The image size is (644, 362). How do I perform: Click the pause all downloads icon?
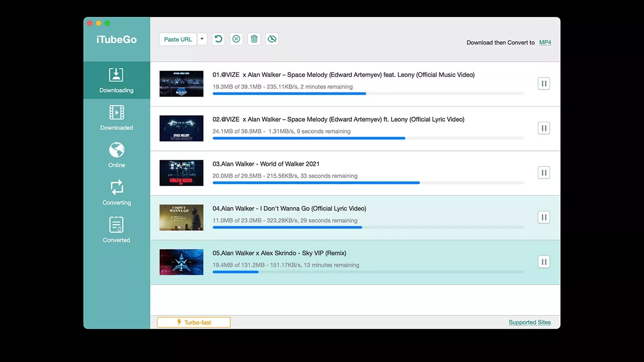[x=236, y=39]
